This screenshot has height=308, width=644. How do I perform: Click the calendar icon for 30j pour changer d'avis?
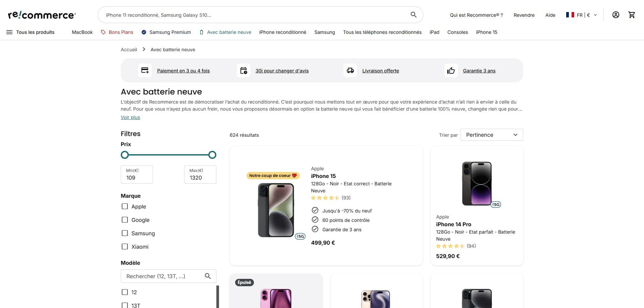pyautogui.click(x=244, y=70)
